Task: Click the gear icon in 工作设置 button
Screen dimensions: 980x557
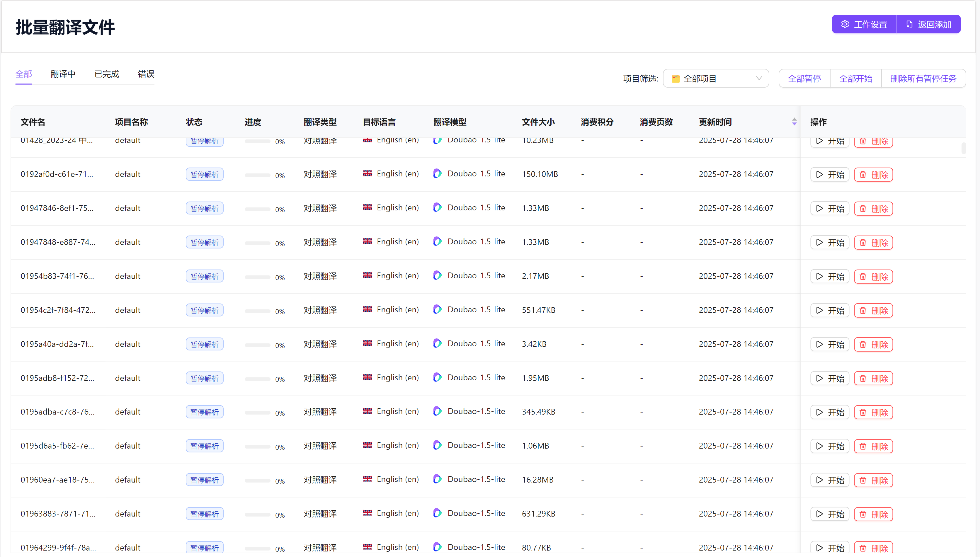Action: 845,25
